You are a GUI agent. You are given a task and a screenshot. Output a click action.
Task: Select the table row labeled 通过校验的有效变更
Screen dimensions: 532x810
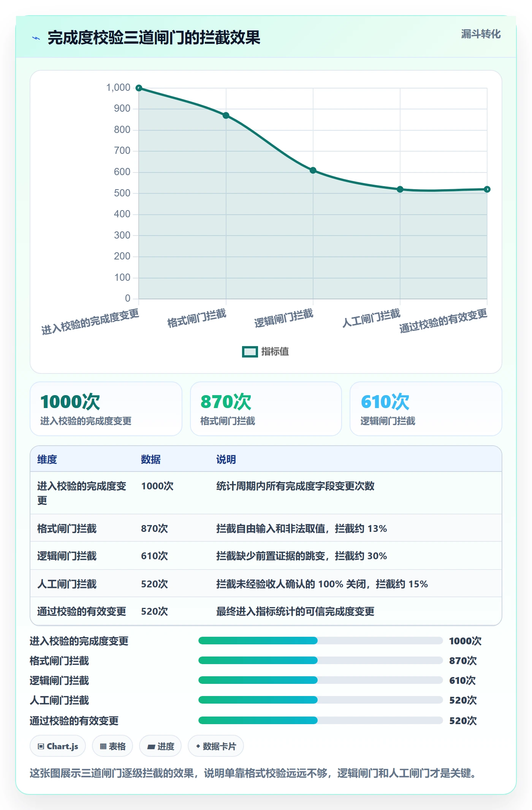(266, 611)
